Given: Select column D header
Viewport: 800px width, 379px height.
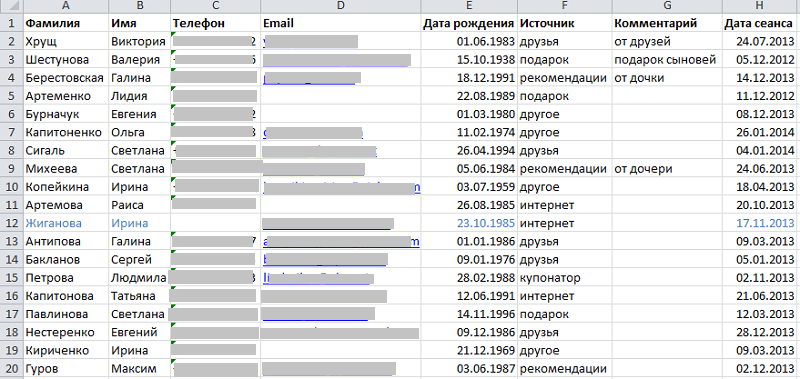Looking at the screenshot, I should coord(341,6).
